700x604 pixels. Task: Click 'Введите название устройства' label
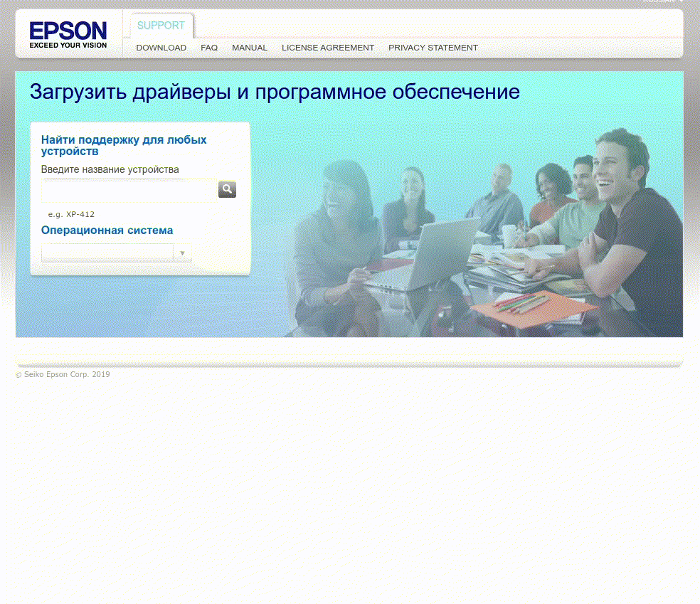pos(110,169)
